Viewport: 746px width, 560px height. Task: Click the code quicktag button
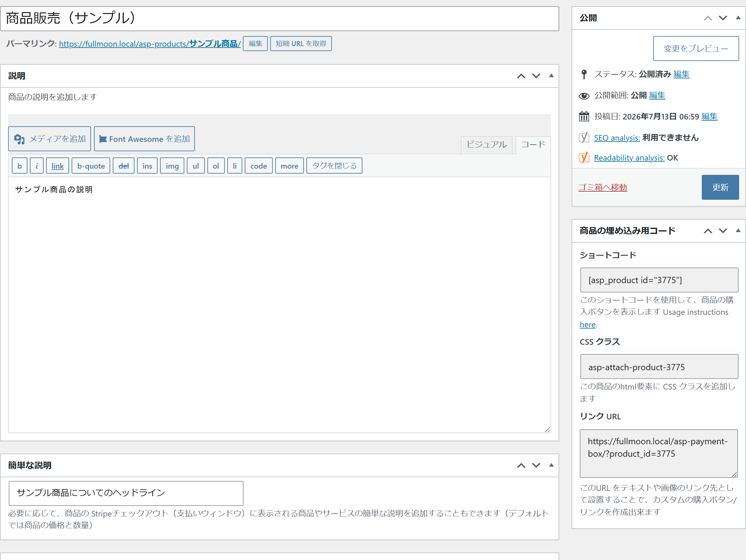click(x=259, y=166)
